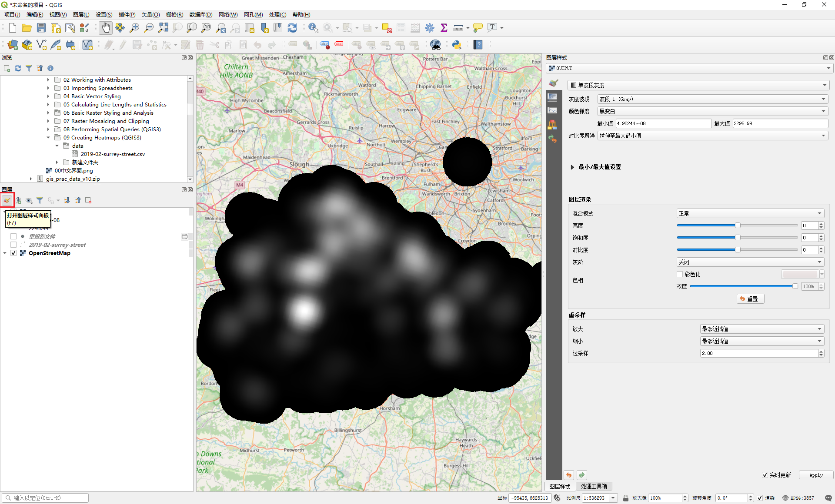Click the 重置 reset button
The height and width of the screenshot is (504, 835).
[750, 299]
